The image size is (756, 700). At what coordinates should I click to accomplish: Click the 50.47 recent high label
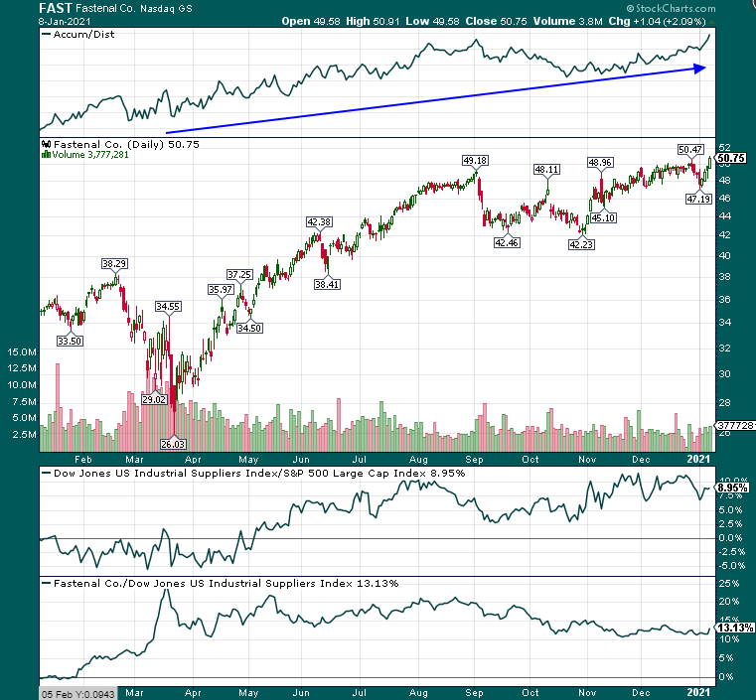(x=690, y=150)
